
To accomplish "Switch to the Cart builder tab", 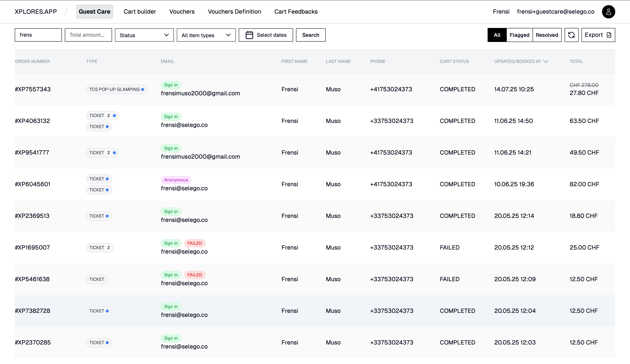I will (139, 11).
